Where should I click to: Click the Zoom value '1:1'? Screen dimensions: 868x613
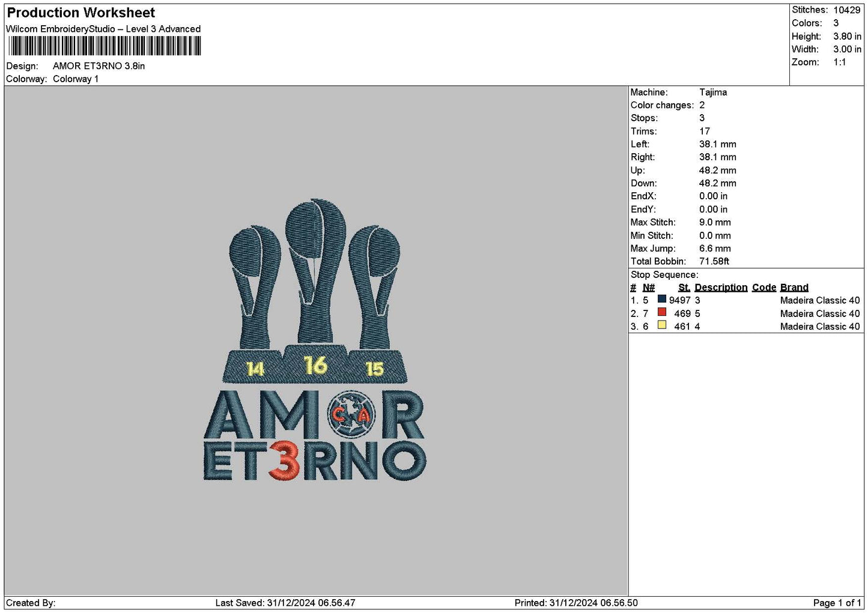point(839,62)
